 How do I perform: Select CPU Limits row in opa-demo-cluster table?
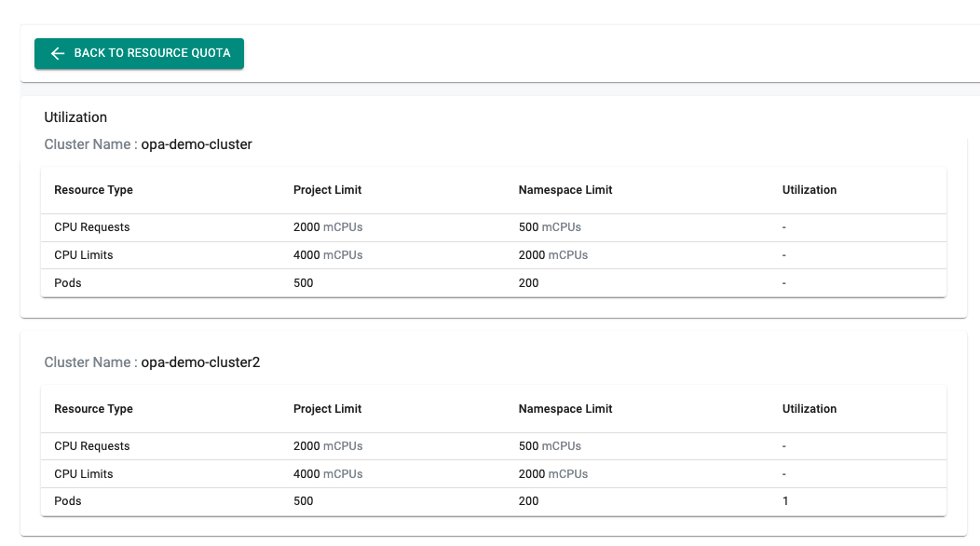click(x=84, y=255)
